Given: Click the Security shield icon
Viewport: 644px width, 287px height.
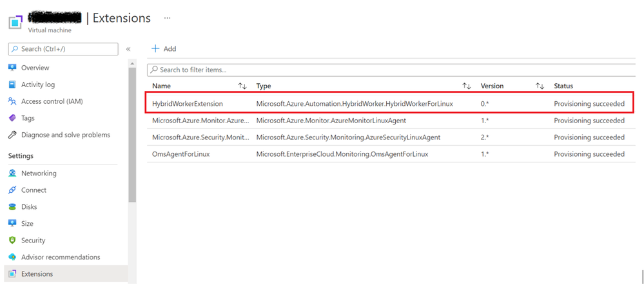Looking at the screenshot, I should (12, 240).
